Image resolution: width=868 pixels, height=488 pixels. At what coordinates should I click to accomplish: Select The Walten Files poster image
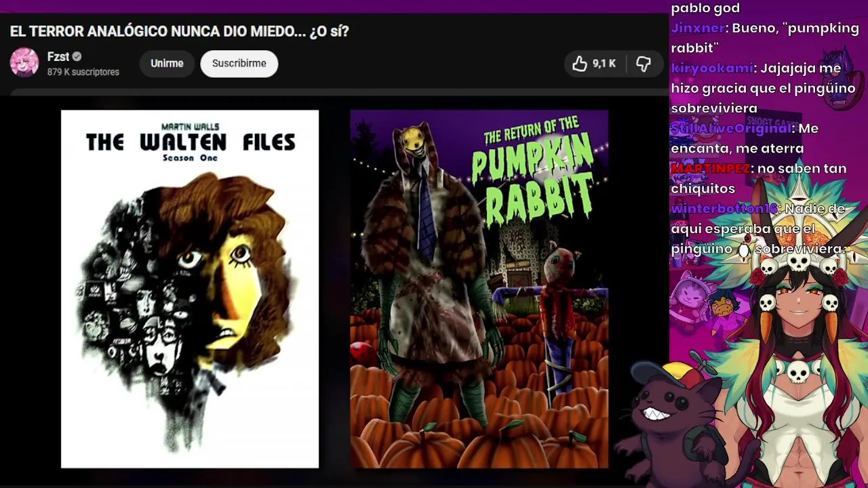(x=190, y=289)
